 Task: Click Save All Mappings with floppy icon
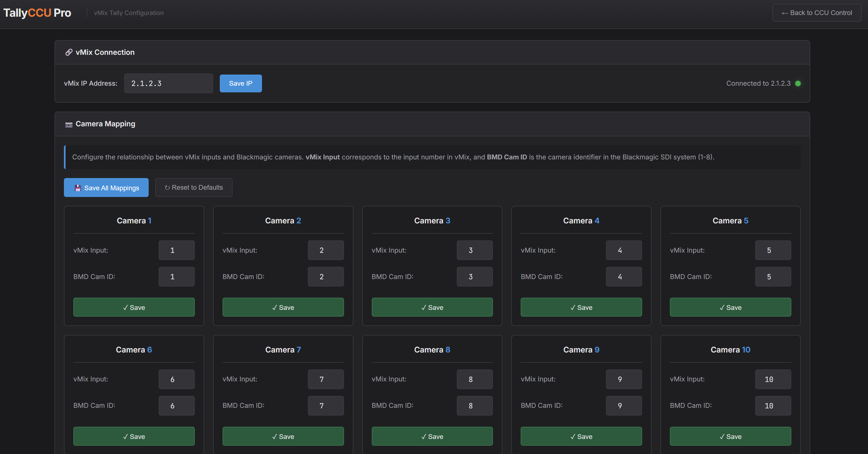pos(106,187)
